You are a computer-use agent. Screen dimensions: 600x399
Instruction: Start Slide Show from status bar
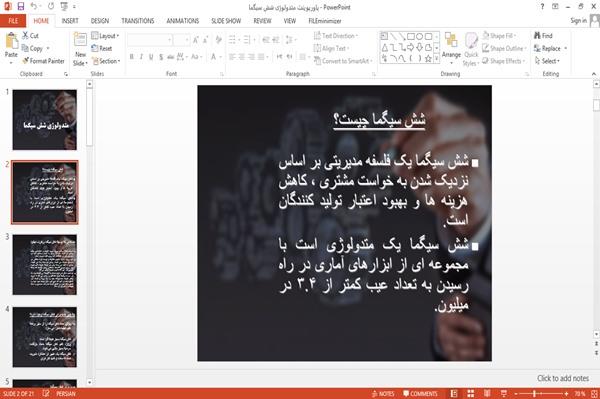click(x=504, y=394)
